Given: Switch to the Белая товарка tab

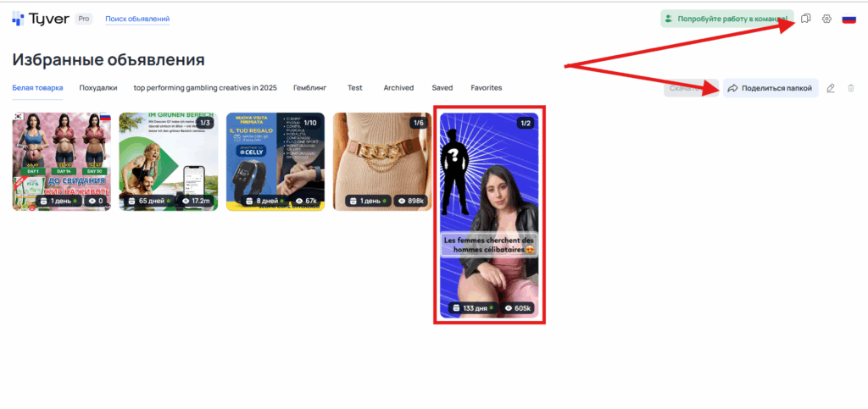Looking at the screenshot, I should [37, 88].
